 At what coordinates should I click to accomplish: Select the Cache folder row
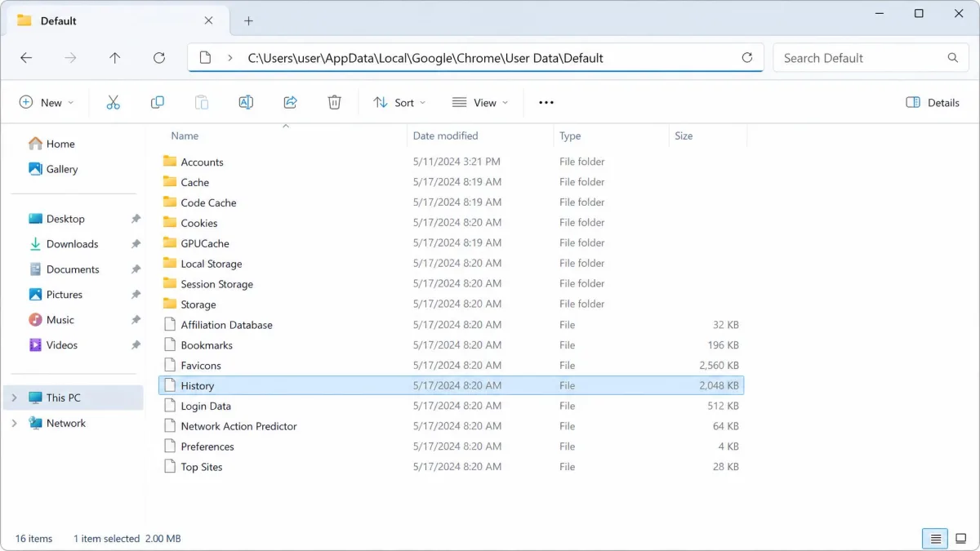[x=451, y=182]
